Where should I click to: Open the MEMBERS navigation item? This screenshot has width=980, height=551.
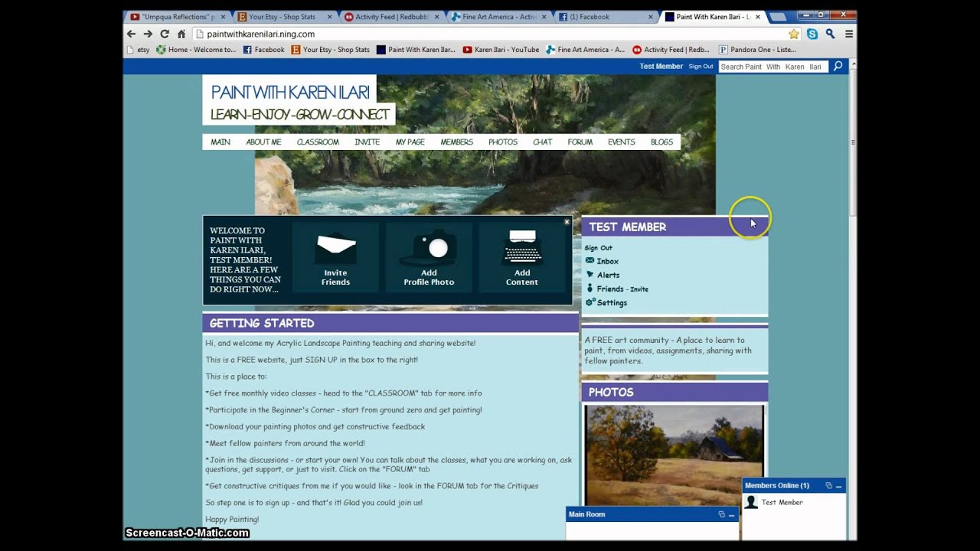(x=456, y=142)
